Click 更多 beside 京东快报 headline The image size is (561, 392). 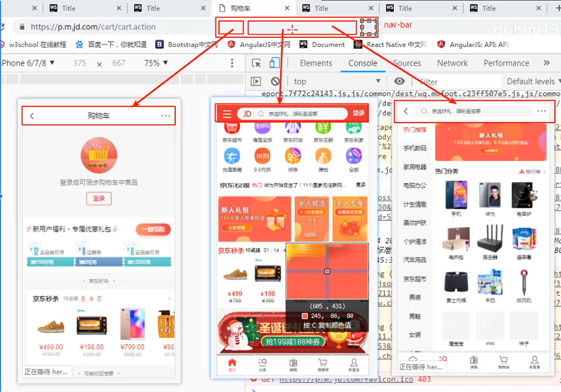coord(361,185)
